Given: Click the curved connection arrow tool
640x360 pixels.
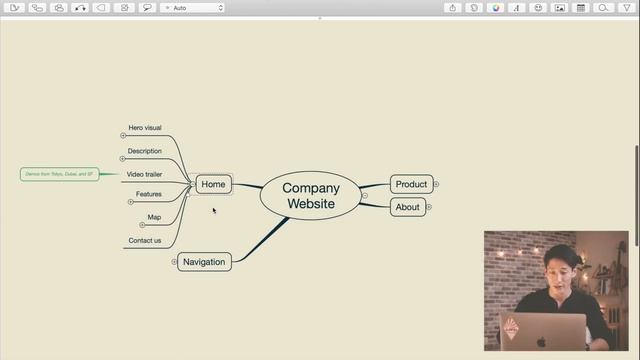Looking at the screenshot, I should (80, 8).
